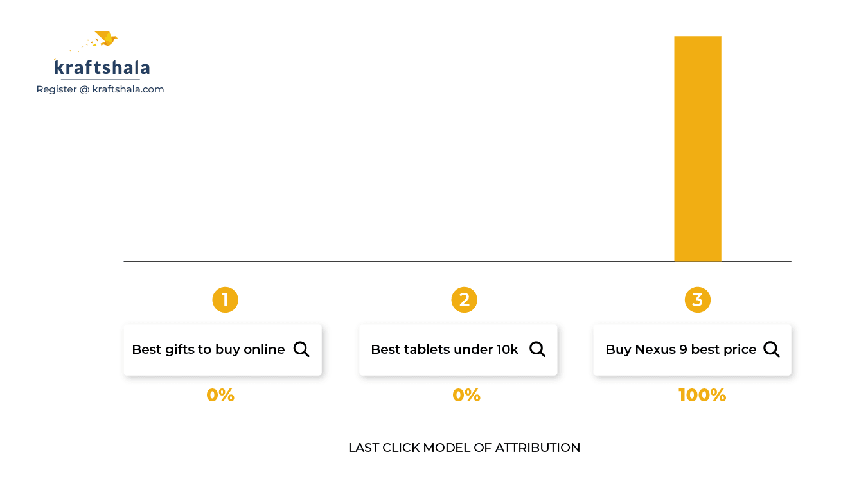Click the top of the yellow bar
Viewport: 868px width, 488px height.
coord(698,37)
